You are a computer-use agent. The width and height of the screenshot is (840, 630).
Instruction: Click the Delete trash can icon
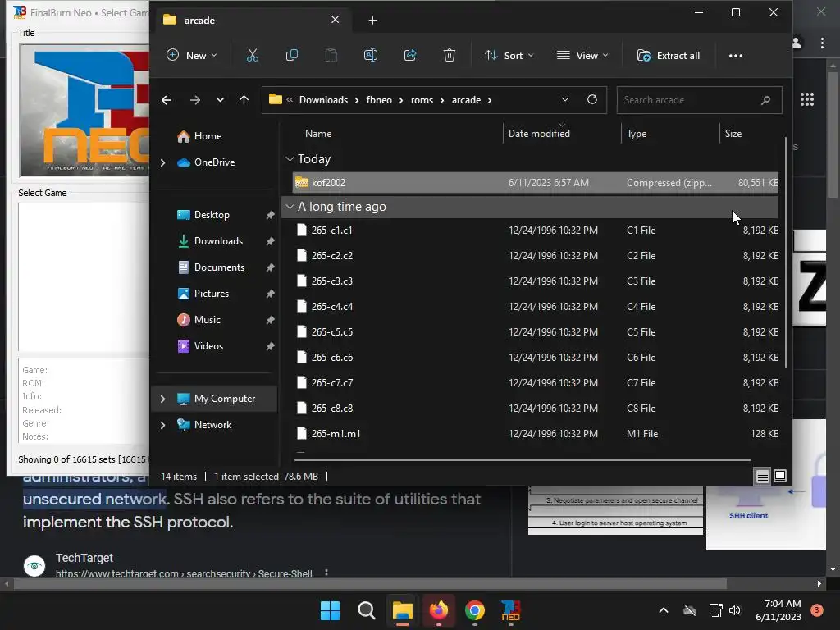[x=450, y=55]
